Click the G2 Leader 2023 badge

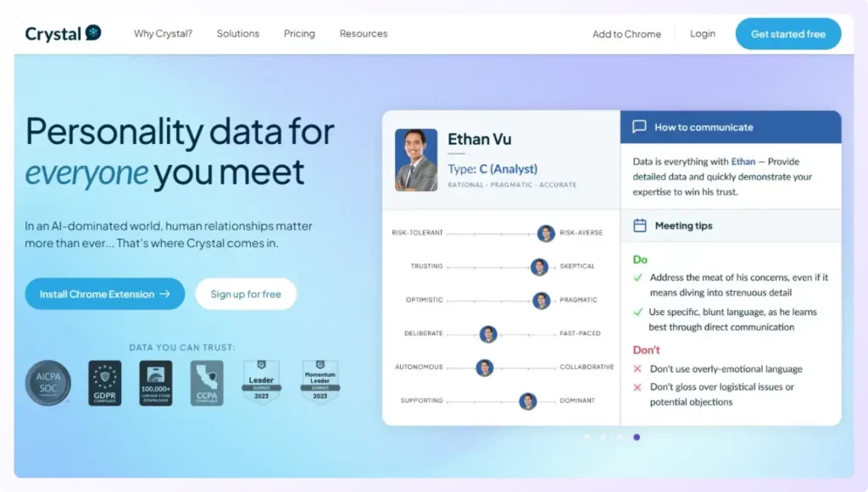261,381
